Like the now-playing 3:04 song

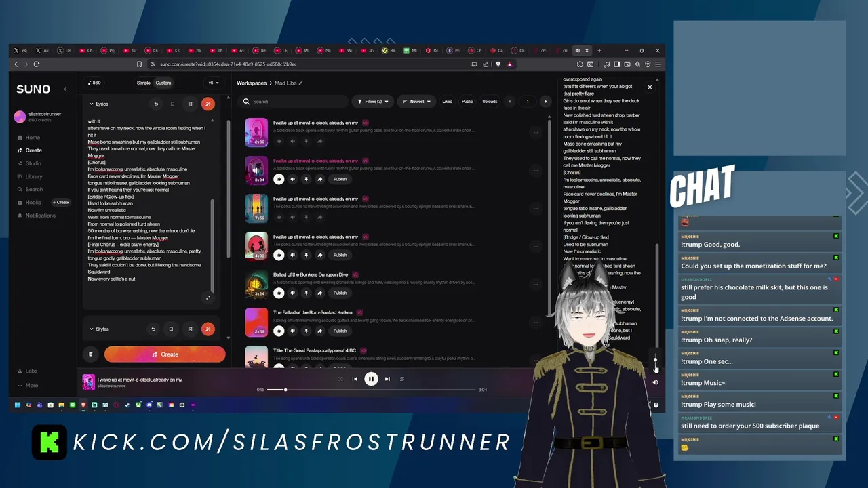[x=279, y=179]
